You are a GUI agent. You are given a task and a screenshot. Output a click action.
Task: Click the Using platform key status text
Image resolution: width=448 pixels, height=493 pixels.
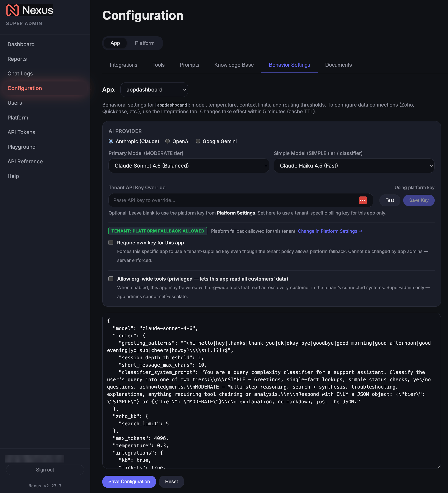coord(414,188)
